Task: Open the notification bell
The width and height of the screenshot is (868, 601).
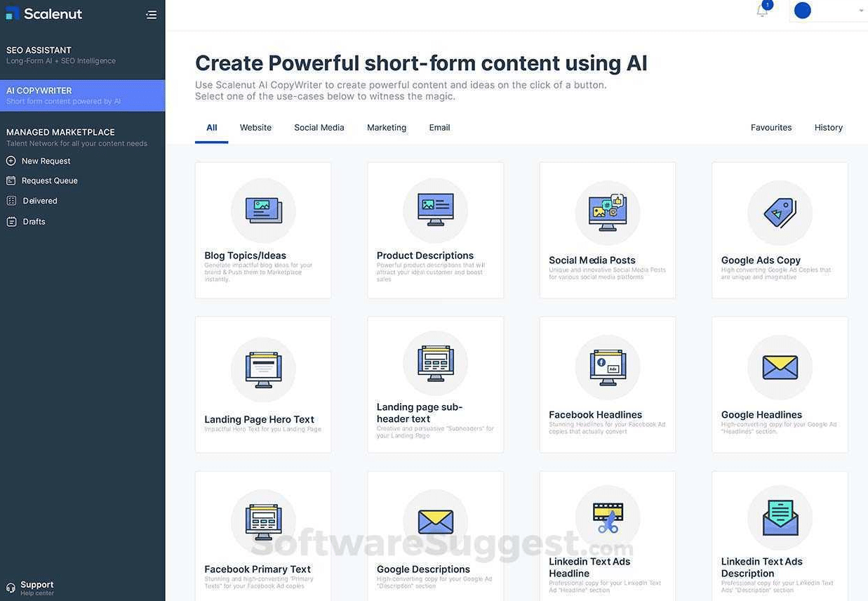Action: (x=762, y=11)
